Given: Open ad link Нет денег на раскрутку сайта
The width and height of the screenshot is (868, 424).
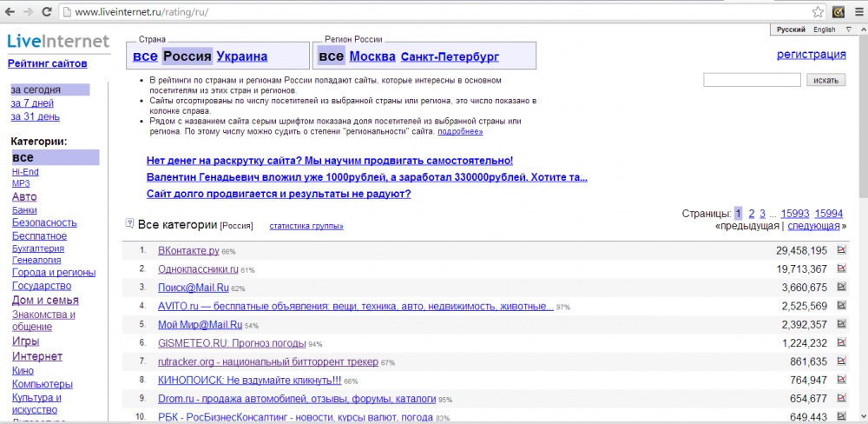Looking at the screenshot, I should (x=330, y=161).
